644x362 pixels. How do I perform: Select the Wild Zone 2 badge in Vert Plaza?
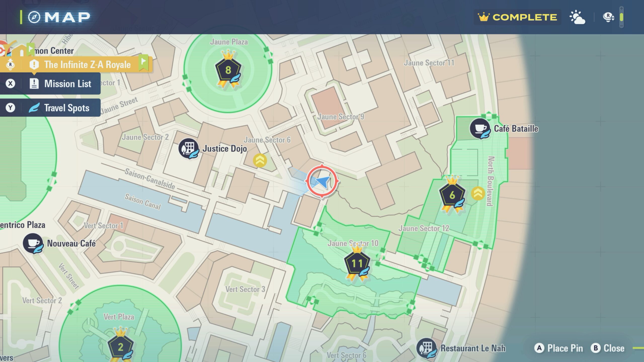(120, 347)
